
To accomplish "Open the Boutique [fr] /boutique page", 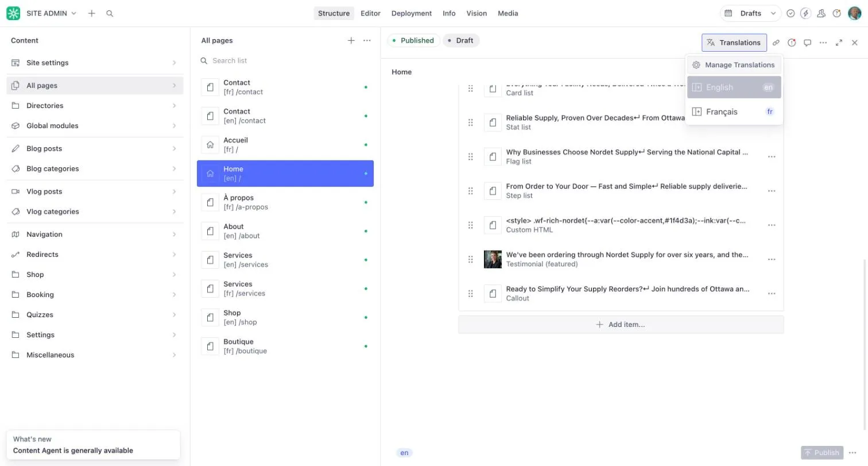I will (x=285, y=346).
